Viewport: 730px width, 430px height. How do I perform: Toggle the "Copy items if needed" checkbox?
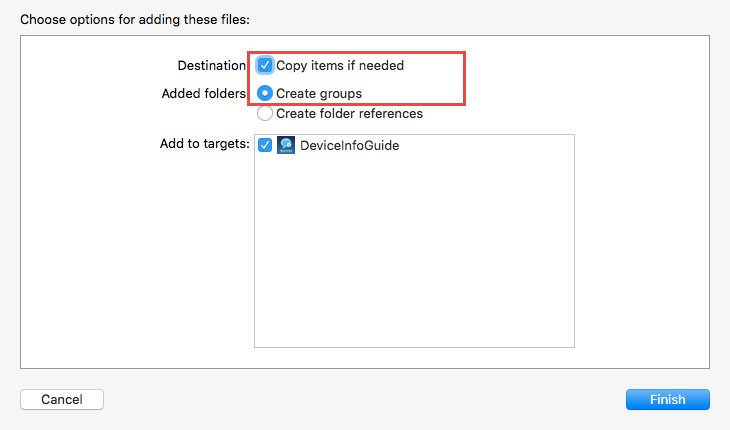tap(265, 65)
